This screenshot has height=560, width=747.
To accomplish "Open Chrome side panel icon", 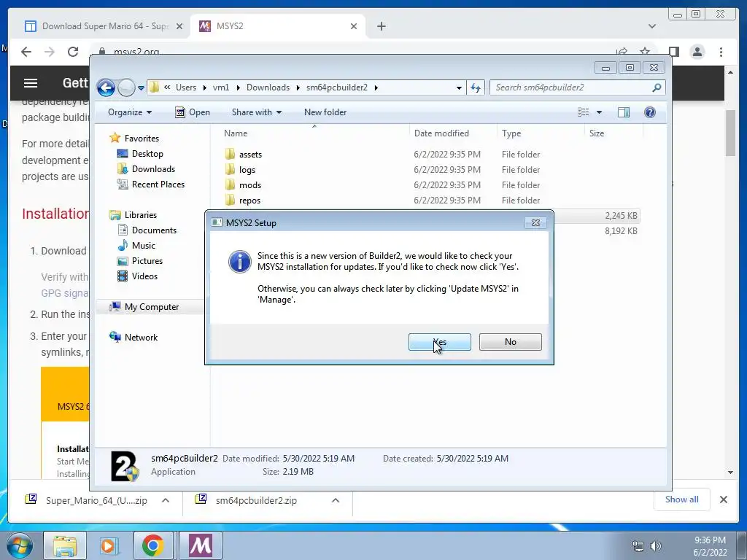I will coord(673,52).
